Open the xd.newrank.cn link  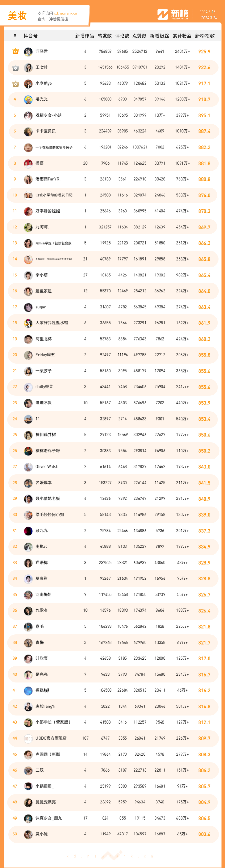(65, 14)
